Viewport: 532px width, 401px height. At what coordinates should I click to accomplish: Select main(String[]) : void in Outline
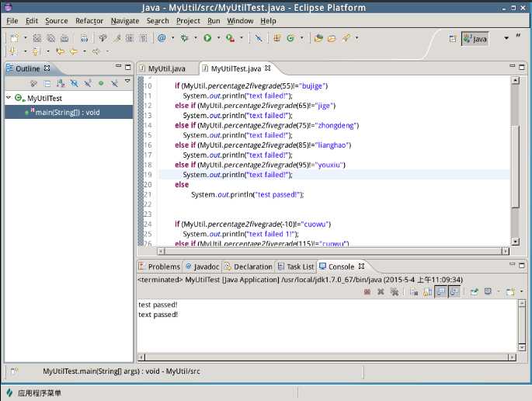click(68, 112)
